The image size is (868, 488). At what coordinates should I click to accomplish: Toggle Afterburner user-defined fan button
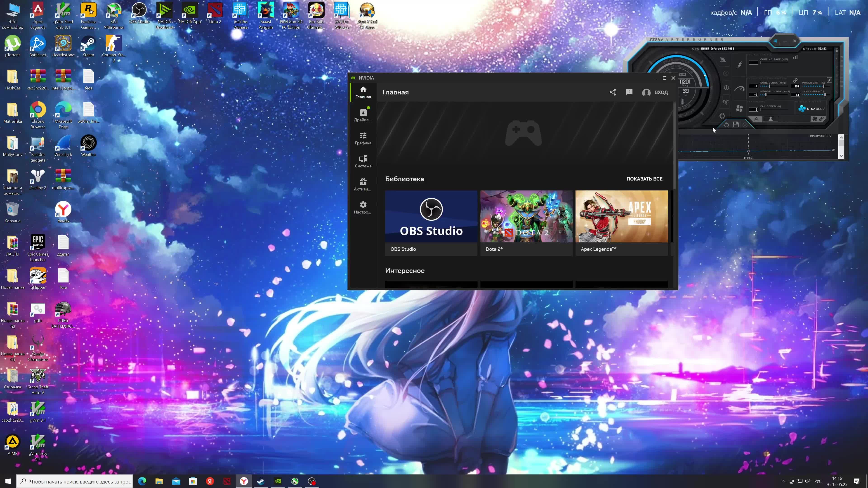(x=770, y=119)
